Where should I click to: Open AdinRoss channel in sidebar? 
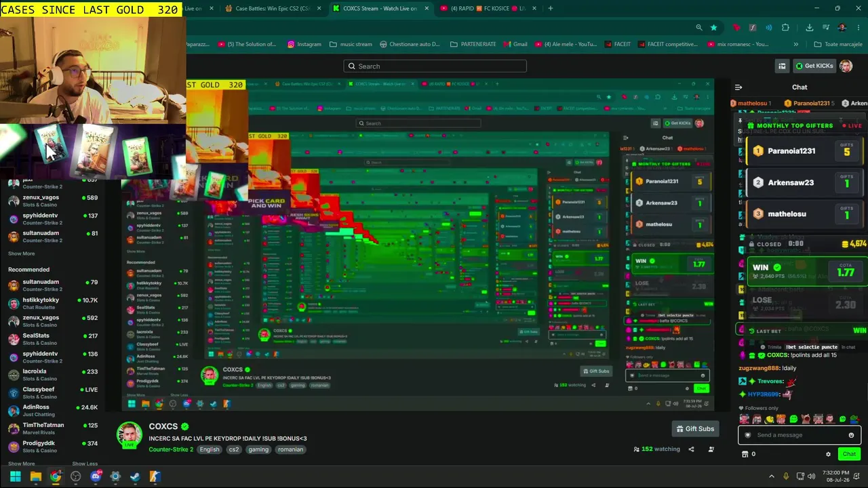tap(53, 411)
